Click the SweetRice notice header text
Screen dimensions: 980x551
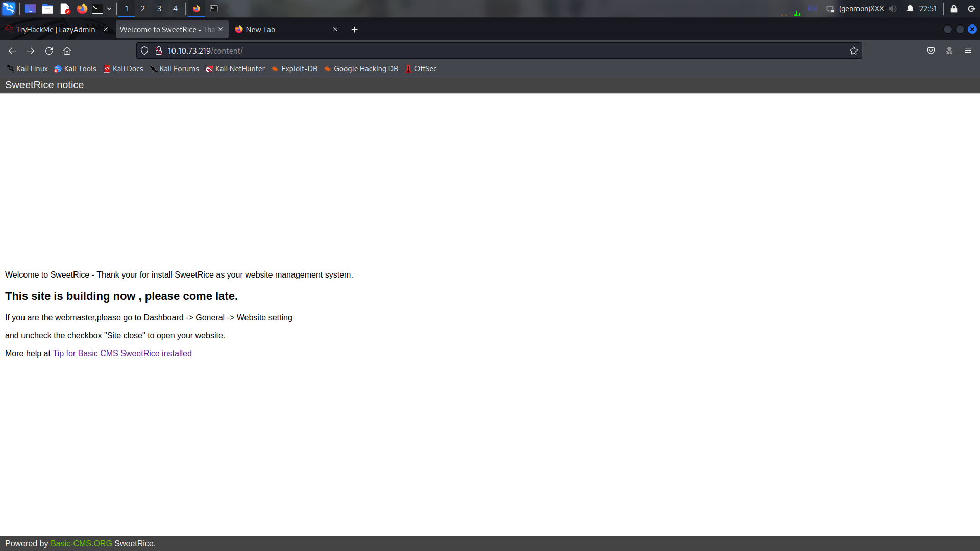44,85
